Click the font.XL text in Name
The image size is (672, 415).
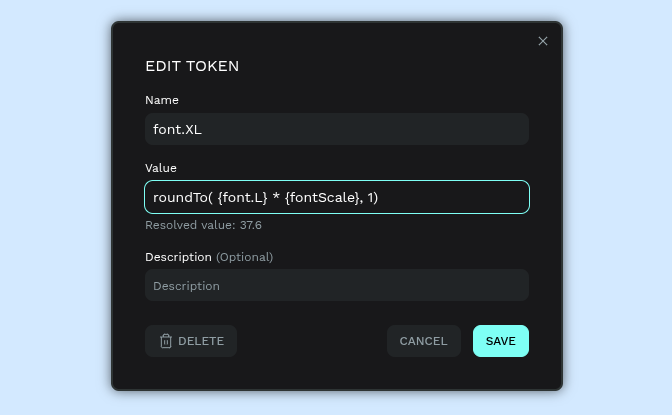[x=177, y=129]
